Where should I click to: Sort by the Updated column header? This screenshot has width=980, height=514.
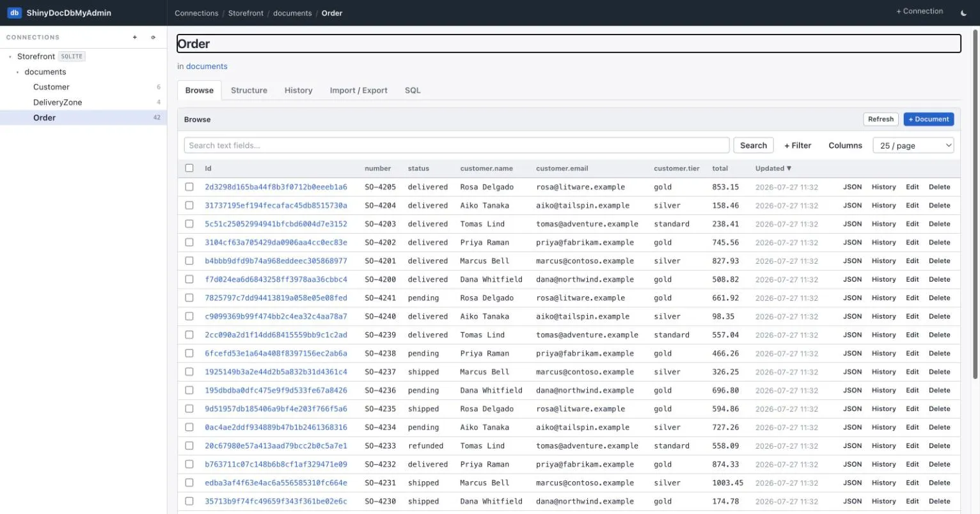click(773, 168)
